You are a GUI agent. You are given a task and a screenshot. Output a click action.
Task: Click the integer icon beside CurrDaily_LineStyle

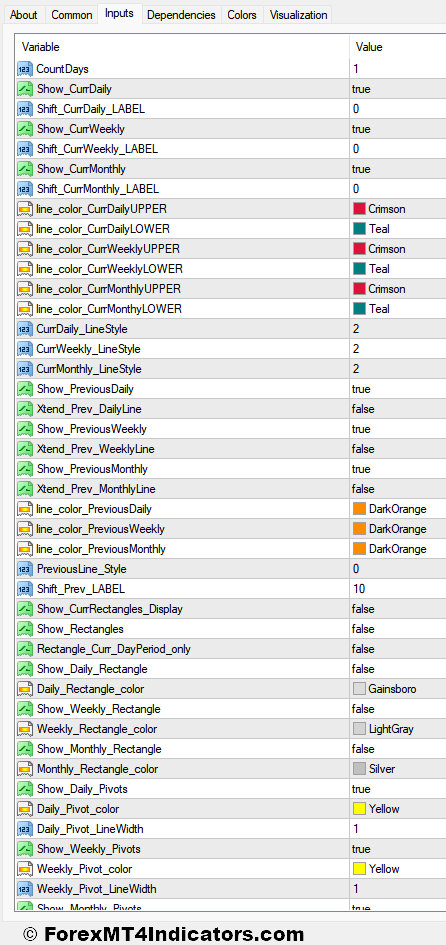[25, 329]
